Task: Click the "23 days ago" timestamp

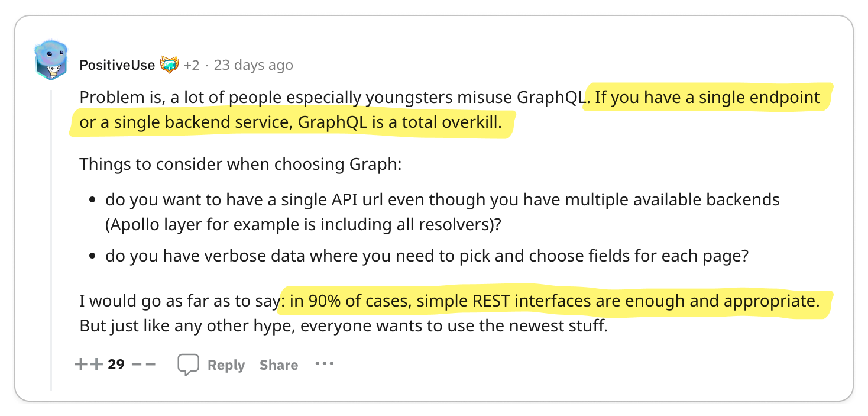Action: click(253, 65)
